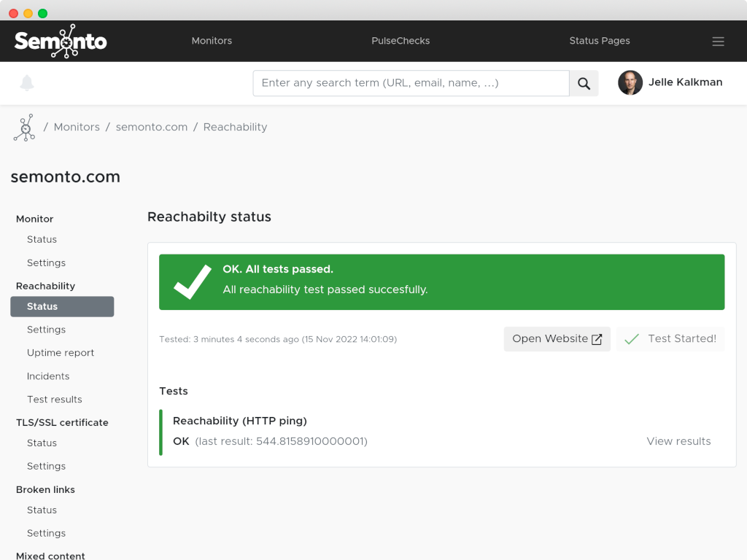Click into the search term field
The image size is (747, 560).
click(x=411, y=83)
